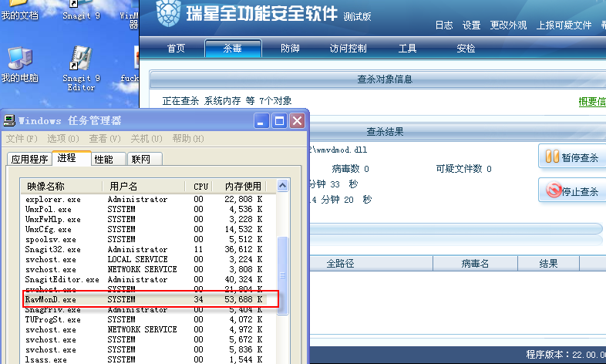Click the 全路径 column header in results
606x364 pixels.
(x=371, y=264)
